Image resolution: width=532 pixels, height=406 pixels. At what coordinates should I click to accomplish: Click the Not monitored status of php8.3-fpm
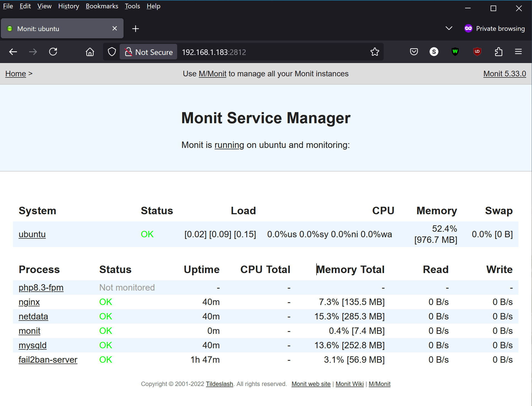pyautogui.click(x=127, y=288)
